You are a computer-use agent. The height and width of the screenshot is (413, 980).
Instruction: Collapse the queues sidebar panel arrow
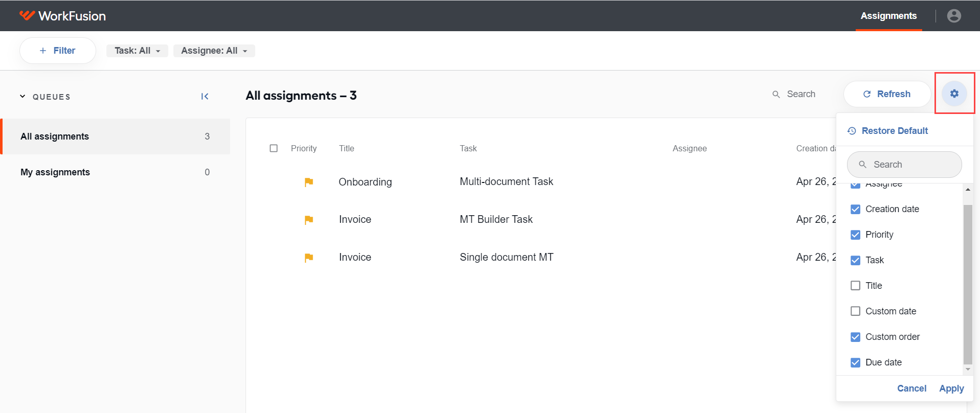point(205,96)
